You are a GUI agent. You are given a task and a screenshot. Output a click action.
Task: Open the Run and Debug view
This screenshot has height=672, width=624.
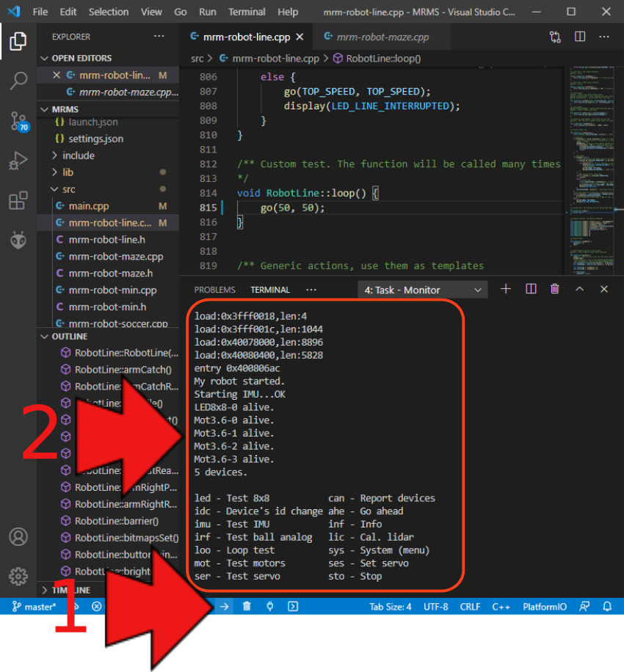(x=18, y=161)
